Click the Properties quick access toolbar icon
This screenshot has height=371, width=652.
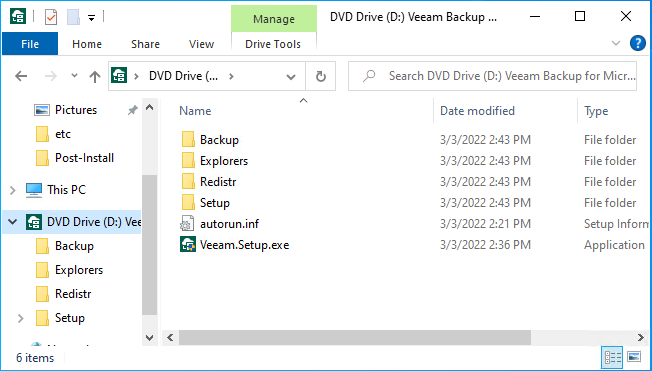click(x=51, y=17)
